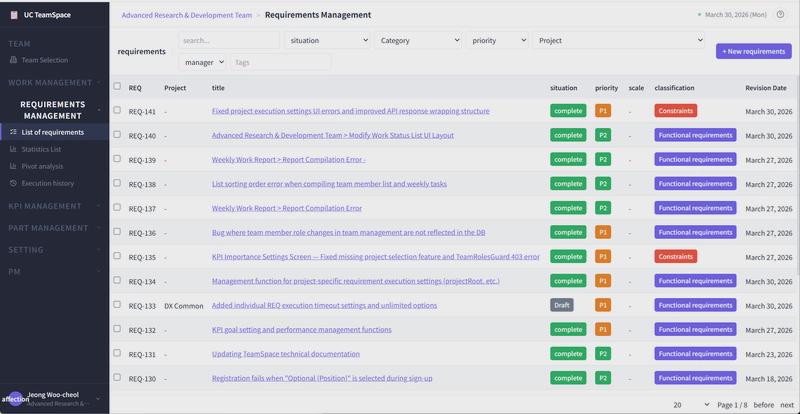Image resolution: width=800 pixels, height=414 pixels.
Task: Click the Constraints tag on REQ-135
Action: [x=675, y=256]
